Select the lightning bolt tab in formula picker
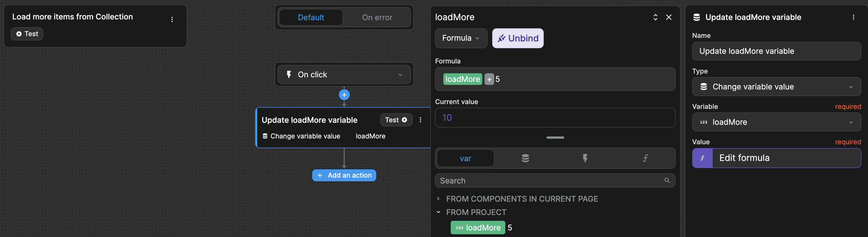868x237 pixels. pos(585,158)
